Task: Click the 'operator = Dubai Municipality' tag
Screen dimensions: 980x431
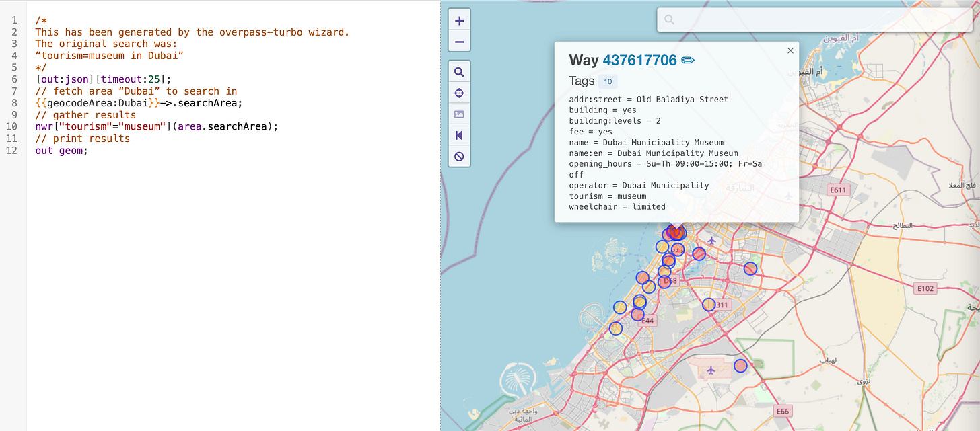Action: pyautogui.click(x=639, y=185)
